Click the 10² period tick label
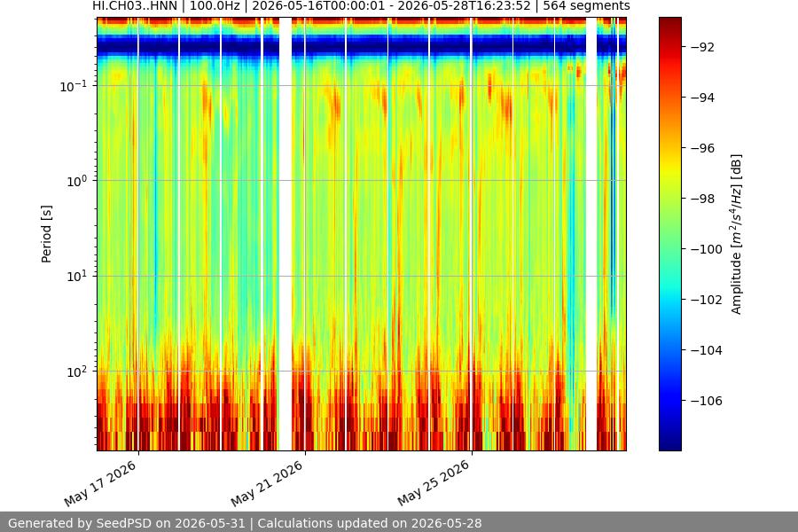Screen dimensions: 798x532 (x=77, y=372)
